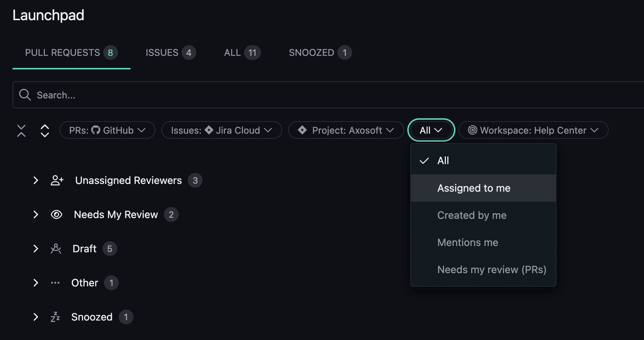Click the Other count badge 1
This screenshot has width=644, height=340.
[111, 283]
